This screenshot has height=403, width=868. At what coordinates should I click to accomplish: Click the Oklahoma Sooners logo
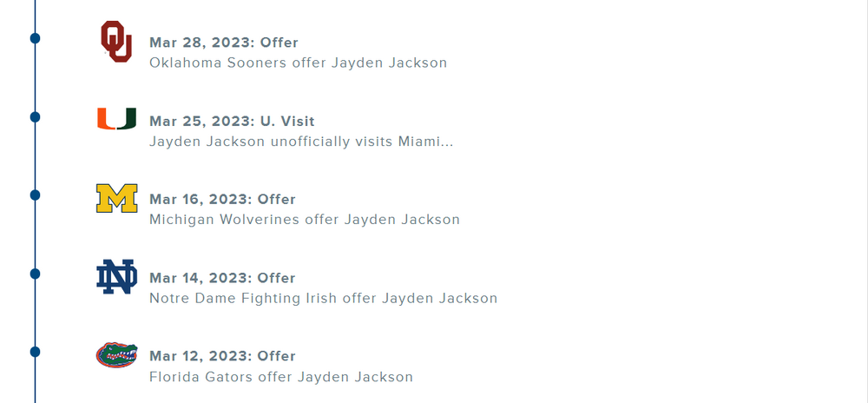(x=116, y=42)
